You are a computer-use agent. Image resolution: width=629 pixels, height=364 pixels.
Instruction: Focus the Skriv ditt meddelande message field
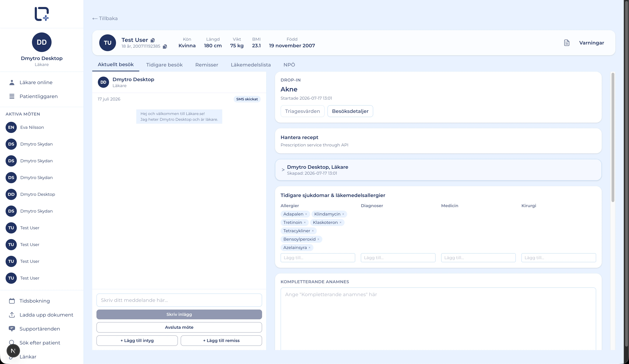(179, 300)
